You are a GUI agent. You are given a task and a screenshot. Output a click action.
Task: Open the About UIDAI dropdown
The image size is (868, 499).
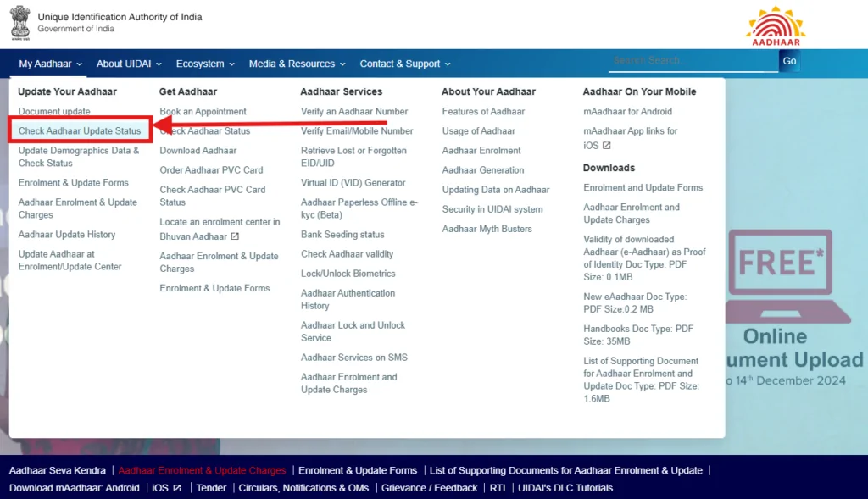pyautogui.click(x=127, y=64)
